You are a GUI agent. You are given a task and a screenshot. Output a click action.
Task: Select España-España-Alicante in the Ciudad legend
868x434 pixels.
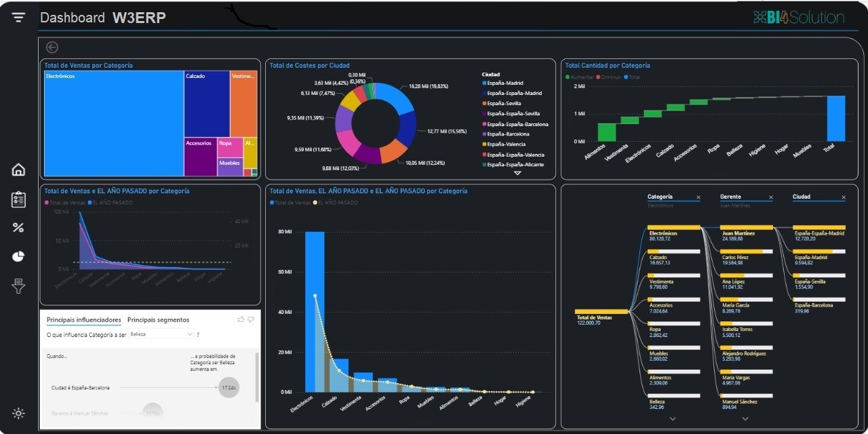pyautogui.click(x=513, y=165)
